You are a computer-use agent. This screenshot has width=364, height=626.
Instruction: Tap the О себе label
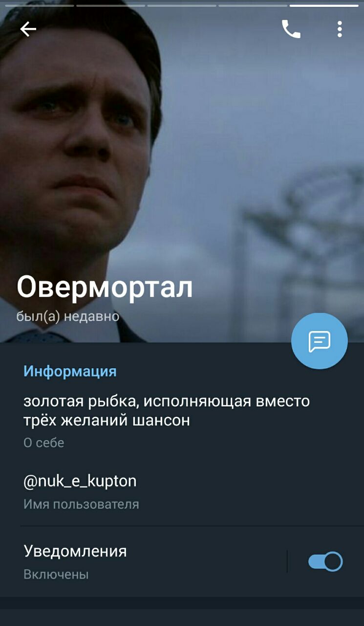[x=44, y=443]
